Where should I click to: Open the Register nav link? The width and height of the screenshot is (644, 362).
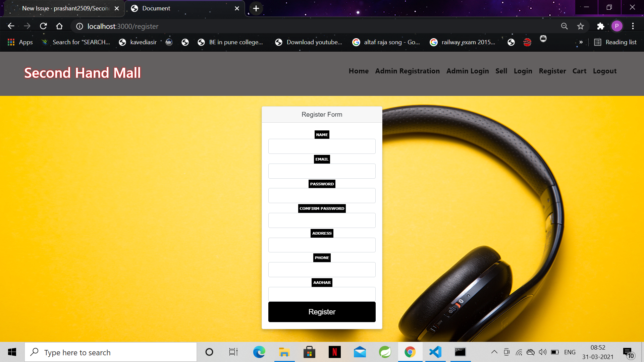[552, 71]
